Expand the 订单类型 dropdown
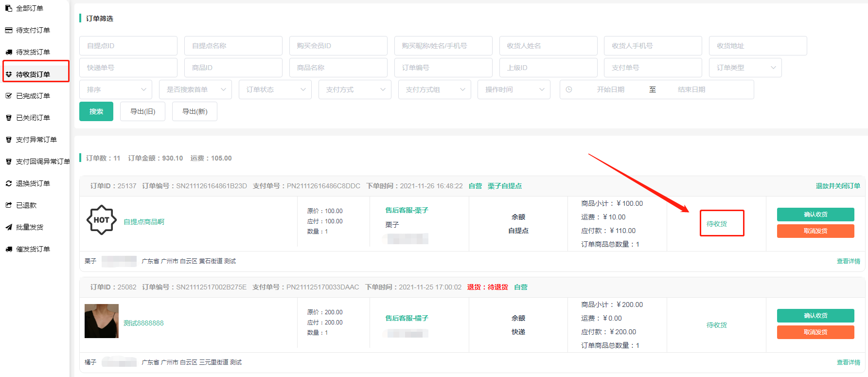Screen dimensions: 868x377 (x=745, y=68)
